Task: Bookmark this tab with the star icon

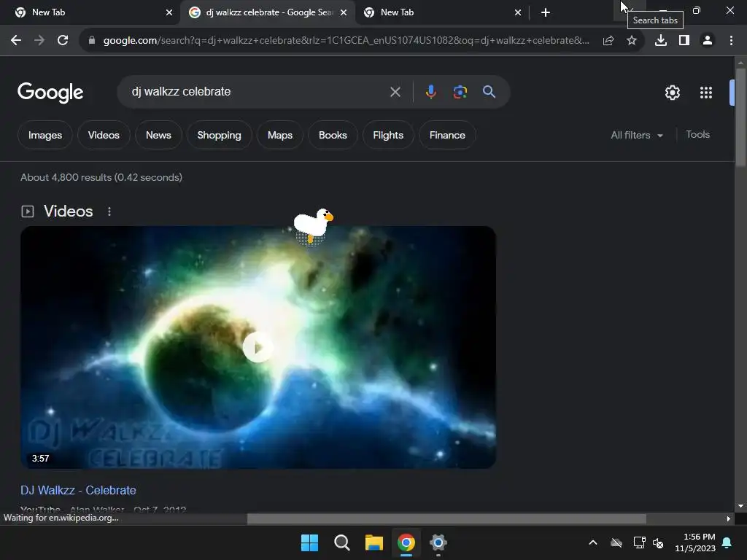Action: coord(632,41)
